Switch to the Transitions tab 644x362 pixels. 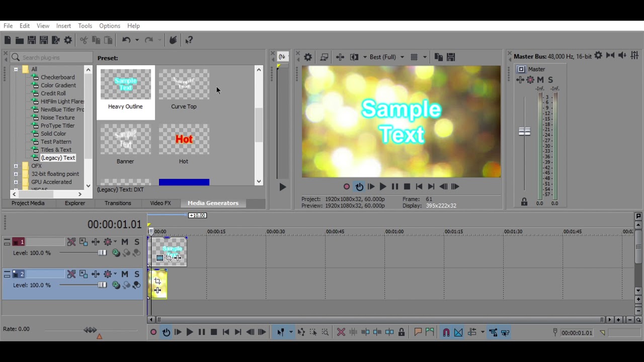click(118, 203)
